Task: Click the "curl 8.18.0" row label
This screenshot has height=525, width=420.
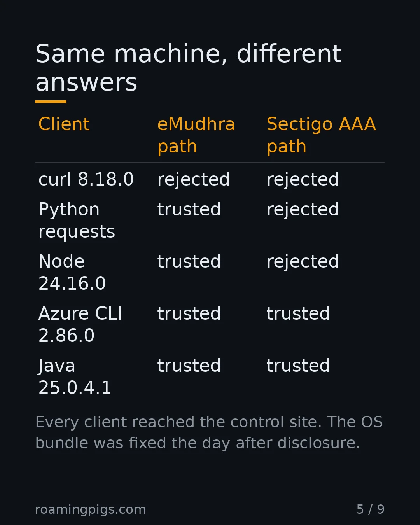Action: click(x=86, y=180)
